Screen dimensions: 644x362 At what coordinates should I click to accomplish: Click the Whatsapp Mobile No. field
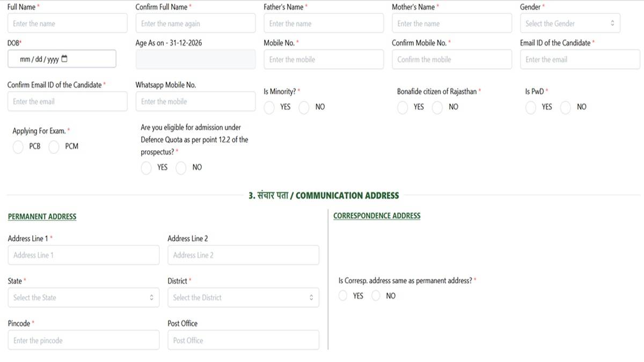pos(195,101)
